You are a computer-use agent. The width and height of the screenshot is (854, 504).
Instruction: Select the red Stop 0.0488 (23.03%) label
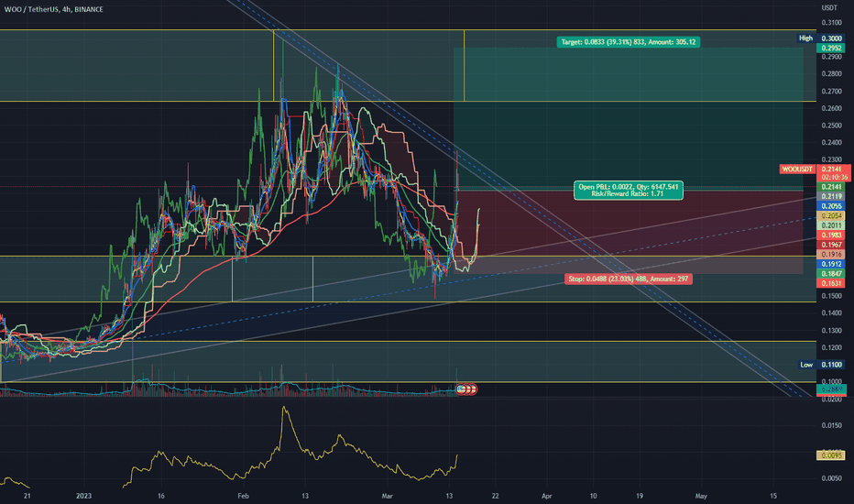tap(628, 279)
